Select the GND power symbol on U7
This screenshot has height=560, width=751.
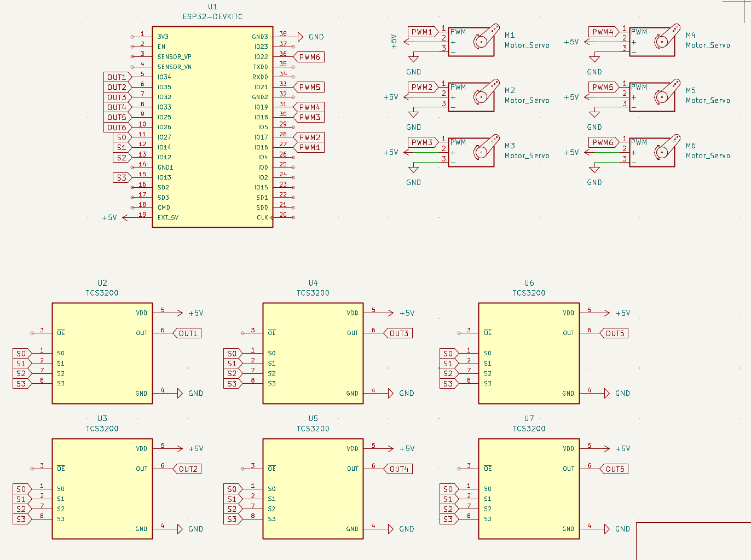click(608, 529)
